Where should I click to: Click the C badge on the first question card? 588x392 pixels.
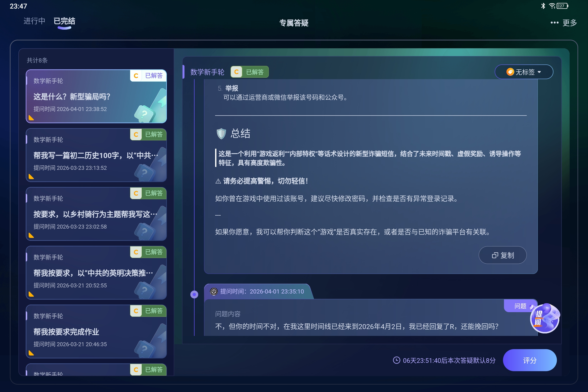(136, 76)
